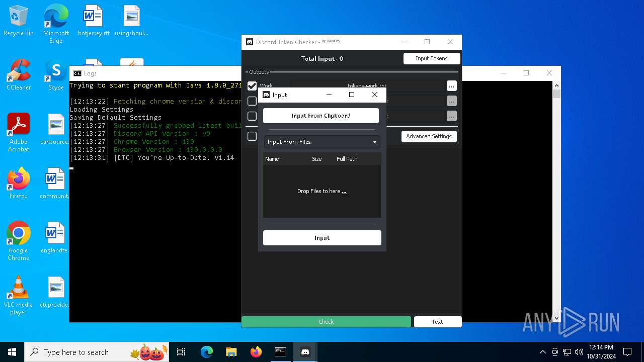The image size is (644, 362).
Task: Open the Recycle Bin desktop icon
Action: 19,21
